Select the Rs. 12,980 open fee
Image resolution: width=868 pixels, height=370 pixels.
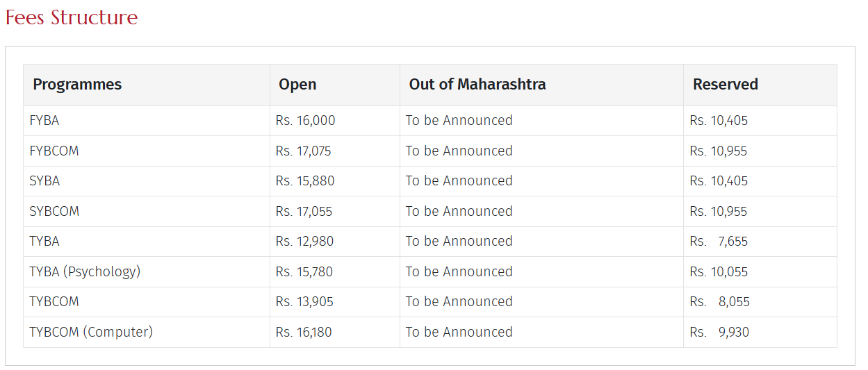(304, 242)
